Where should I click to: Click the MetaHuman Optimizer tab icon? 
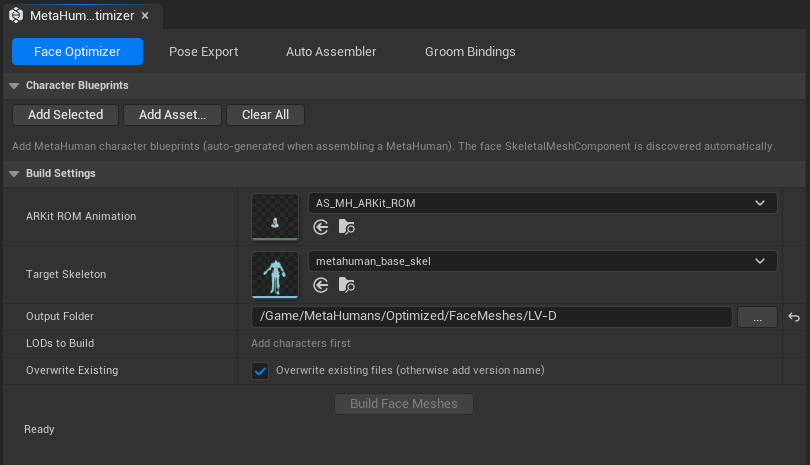pos(16,16)
